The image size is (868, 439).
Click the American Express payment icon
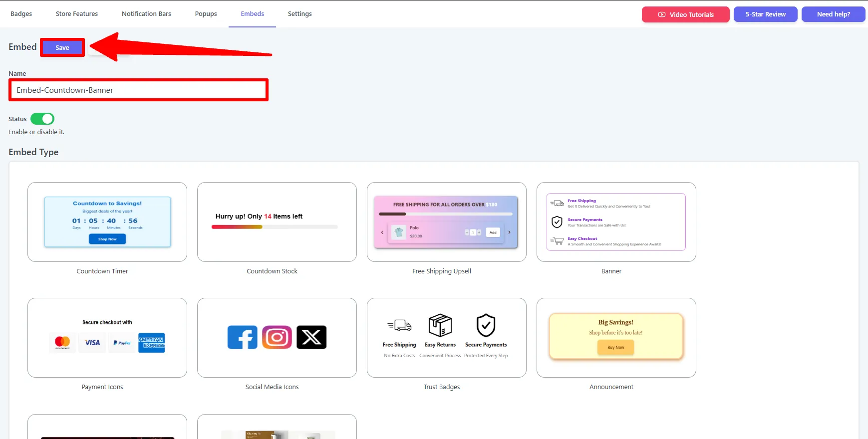click(x=151, y=343)
